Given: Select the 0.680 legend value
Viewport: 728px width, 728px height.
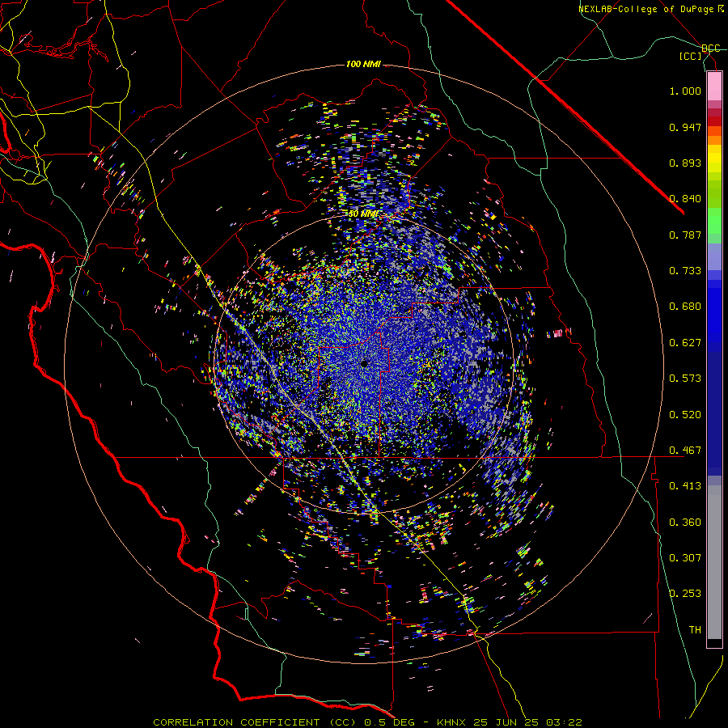Looking at the screenshot, I should tap(685, 307).
